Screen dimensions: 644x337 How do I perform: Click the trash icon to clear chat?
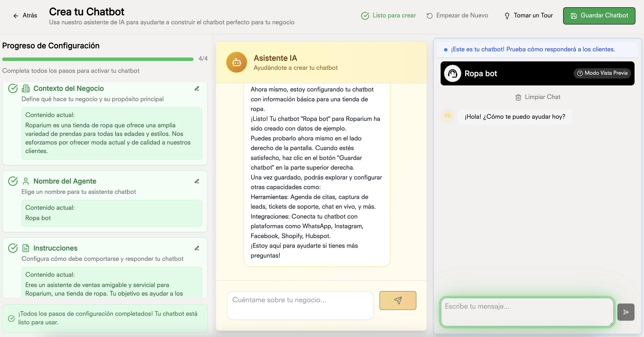pyautogui.click(x=518, y=97)
